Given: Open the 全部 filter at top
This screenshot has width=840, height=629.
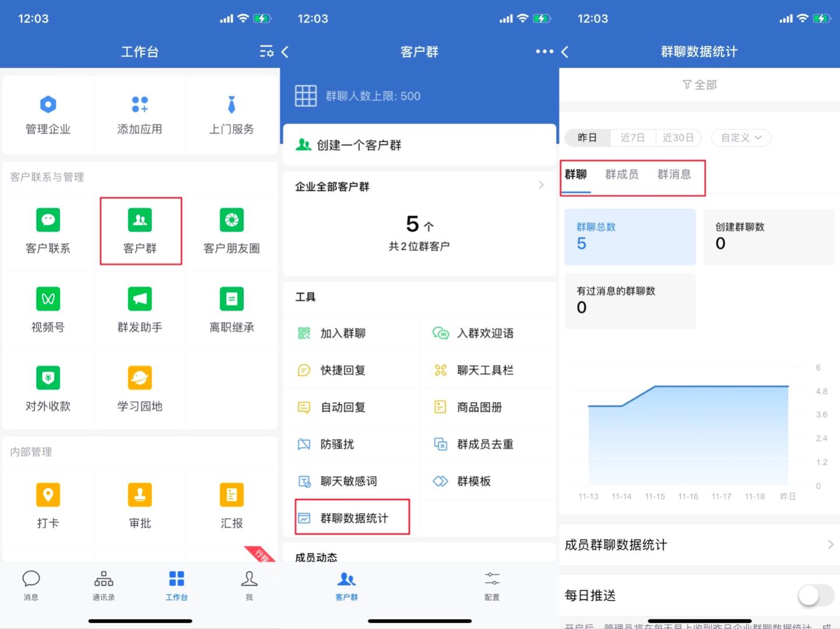Looking at the screenshot, I should pos(699,85).
